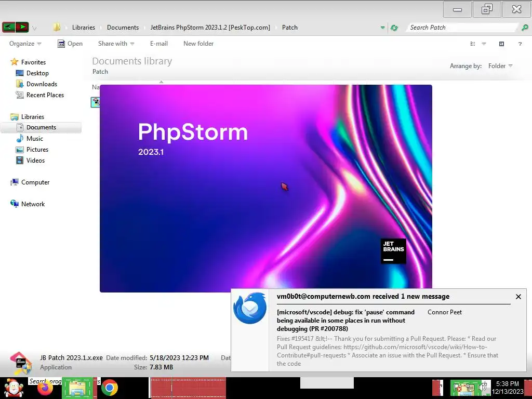Select Network in the navigation pane
The width and height of the screenshot is (532, 399).
(x=33, y=204)
